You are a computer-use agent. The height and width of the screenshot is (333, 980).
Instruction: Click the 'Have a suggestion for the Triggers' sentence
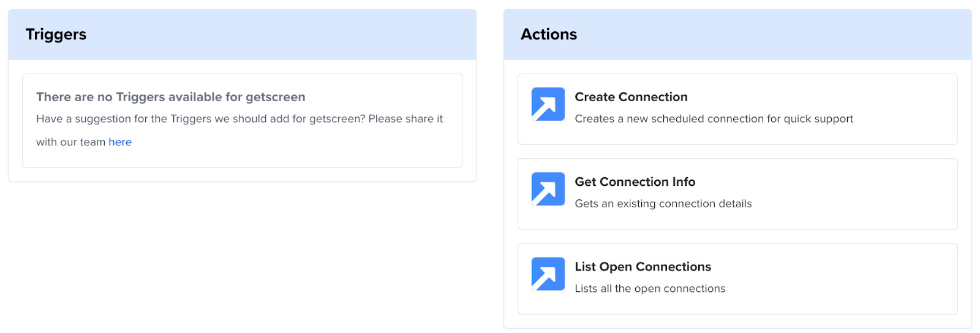[239, 119]
